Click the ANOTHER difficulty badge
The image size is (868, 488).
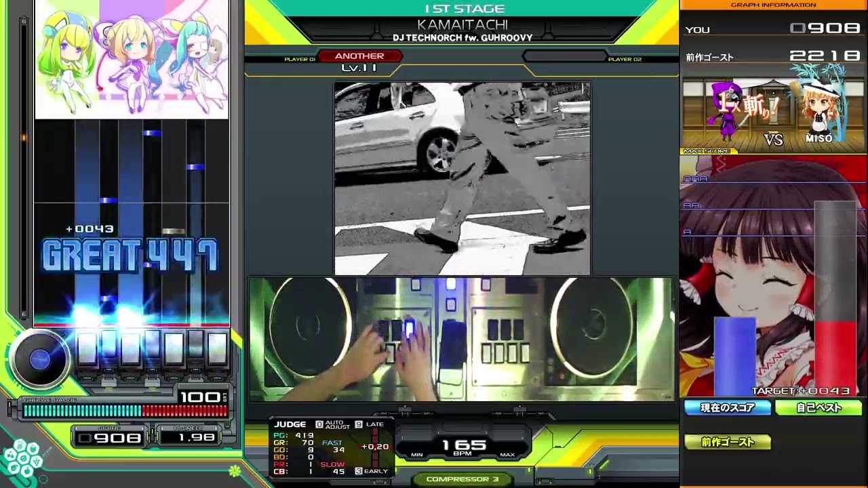click(359, 56)
